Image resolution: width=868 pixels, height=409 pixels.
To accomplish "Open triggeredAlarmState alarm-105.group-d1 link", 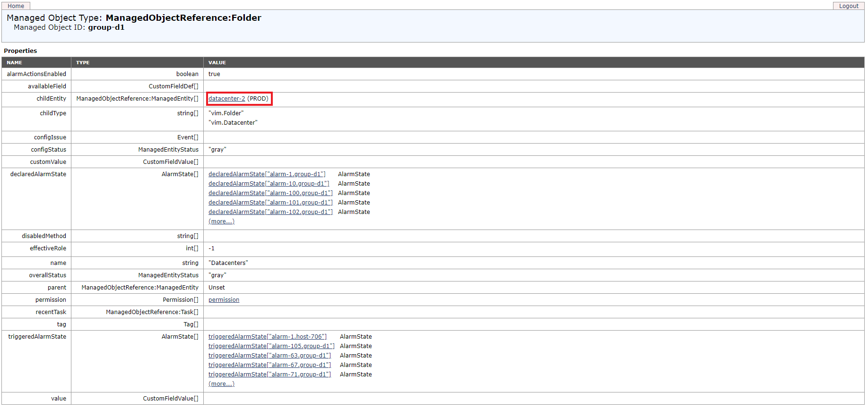I will [x=271, y=346].
